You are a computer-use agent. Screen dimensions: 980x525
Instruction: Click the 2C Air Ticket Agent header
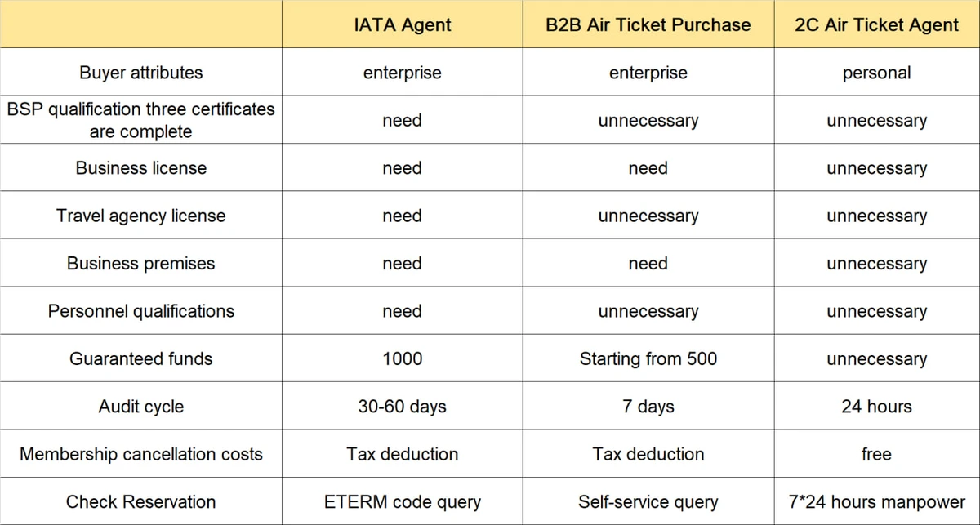coord(876,24)
